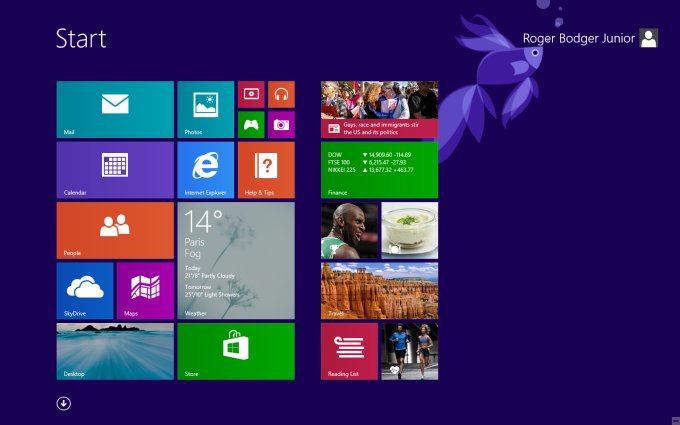The width and height of the screenshot is (680, 425).
Task: Open the Finance tile with stock indices
Action: tap(379, 170)
